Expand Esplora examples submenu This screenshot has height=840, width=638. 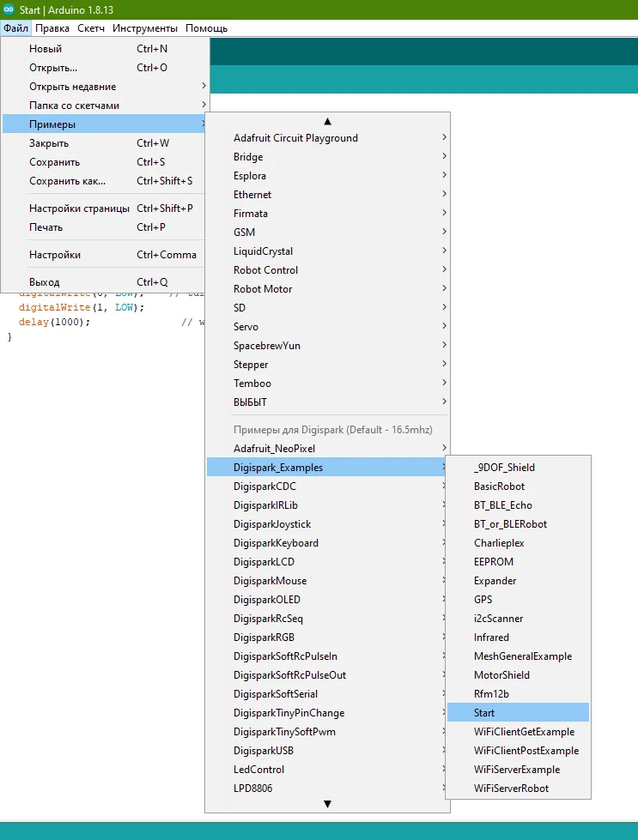point(327,176)
